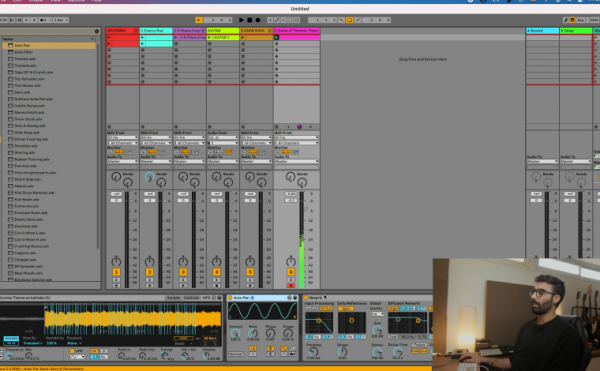600x371 pixels.
Task: Toggle the Computer MIDI Keyboard button
Action: 572,20
